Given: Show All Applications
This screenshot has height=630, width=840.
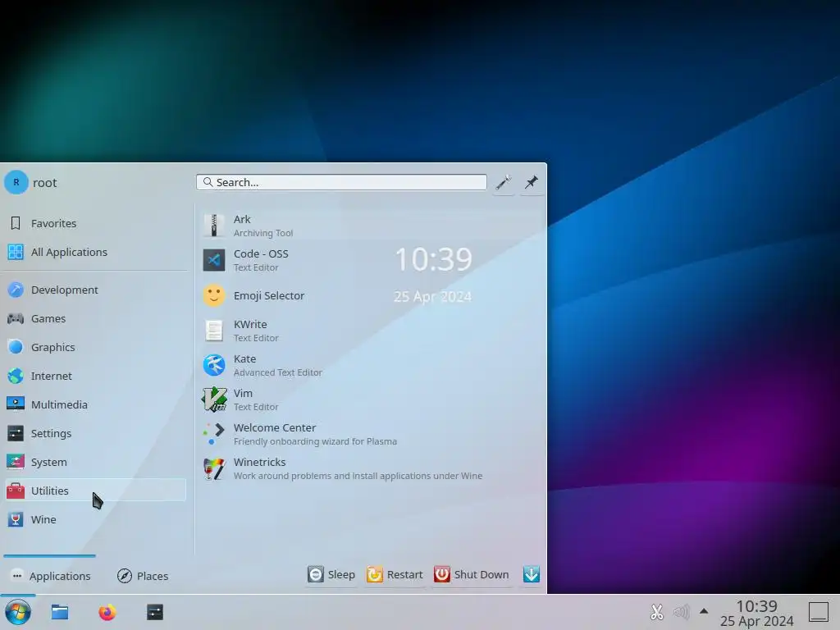Looking at the screenshot, I should 96,252.
